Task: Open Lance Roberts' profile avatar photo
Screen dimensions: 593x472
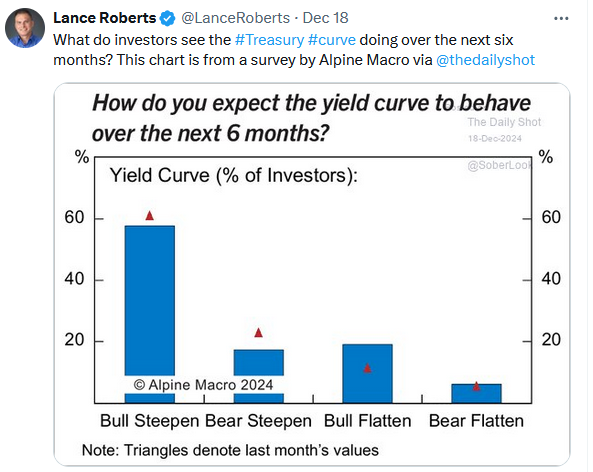Action: [25, 28]
